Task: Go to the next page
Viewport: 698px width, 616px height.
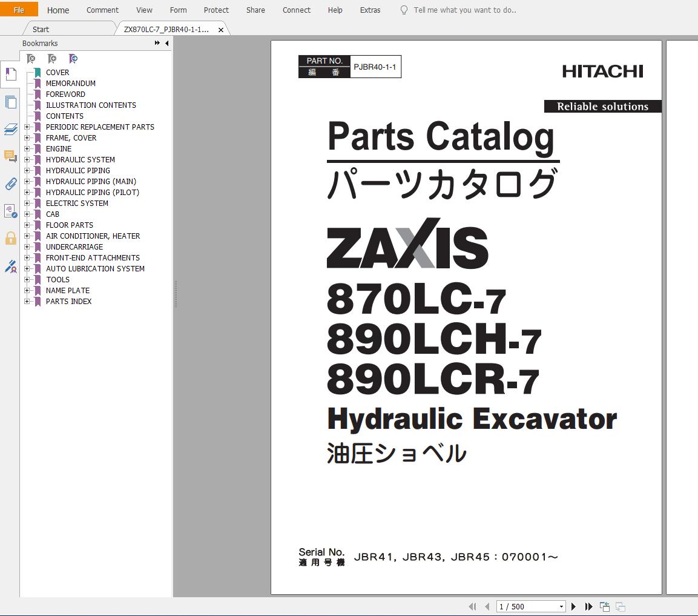Action: tap(573, 606)
